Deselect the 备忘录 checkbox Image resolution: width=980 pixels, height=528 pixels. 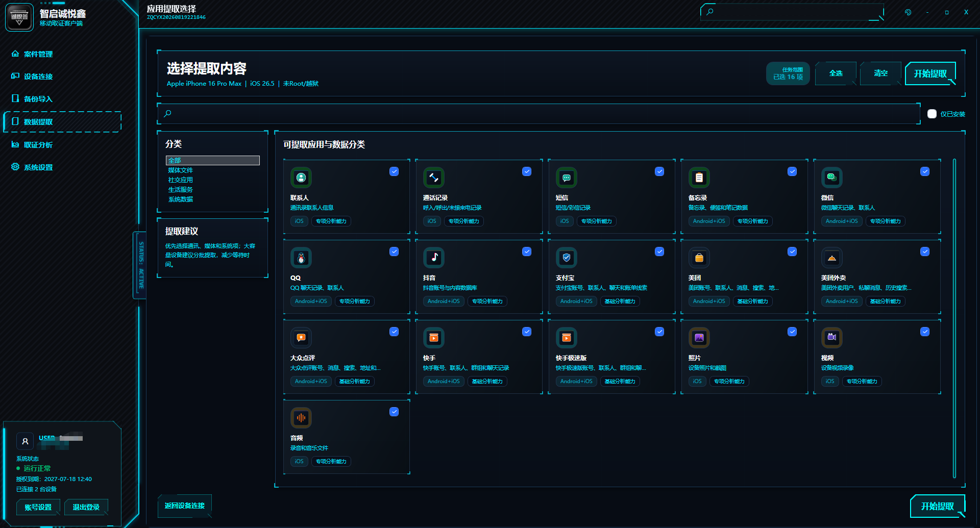(x=792, y=171)
